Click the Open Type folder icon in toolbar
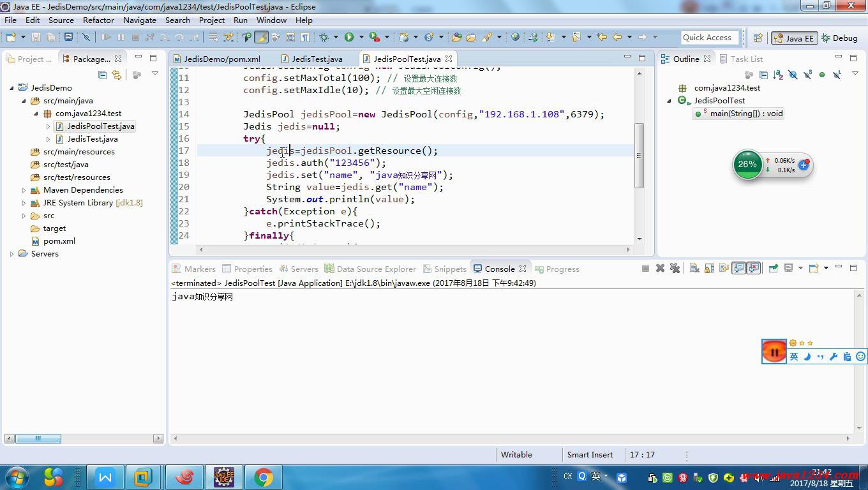The height and width of the screenshot is (490, 868). click(456, 37)
